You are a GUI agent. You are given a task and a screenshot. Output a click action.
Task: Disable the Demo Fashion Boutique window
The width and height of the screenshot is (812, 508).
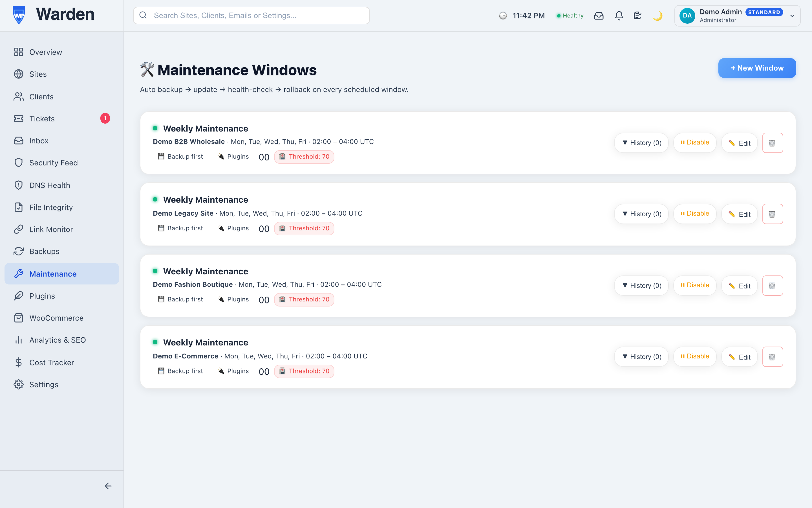pyautogui.click(x=694, y=286)
